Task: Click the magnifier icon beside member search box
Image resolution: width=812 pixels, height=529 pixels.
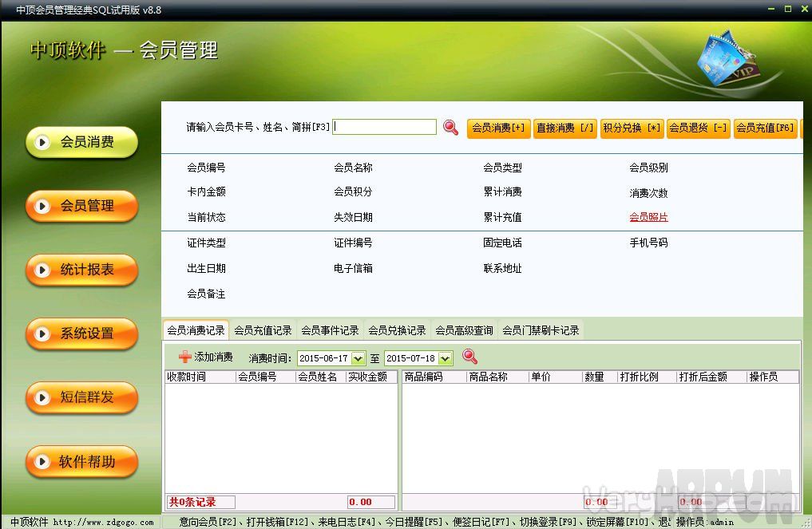Action: pos(451,128)
